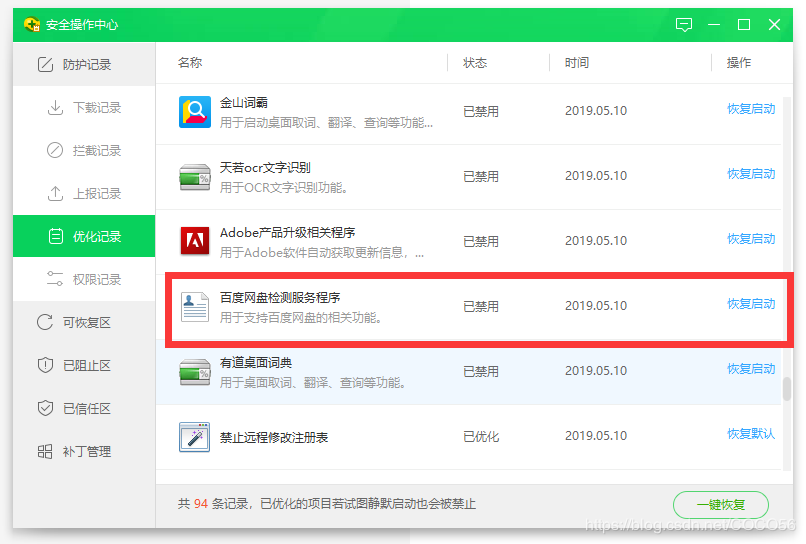Click the 天若ocr文字识别 drive icon

click(194, 177)
